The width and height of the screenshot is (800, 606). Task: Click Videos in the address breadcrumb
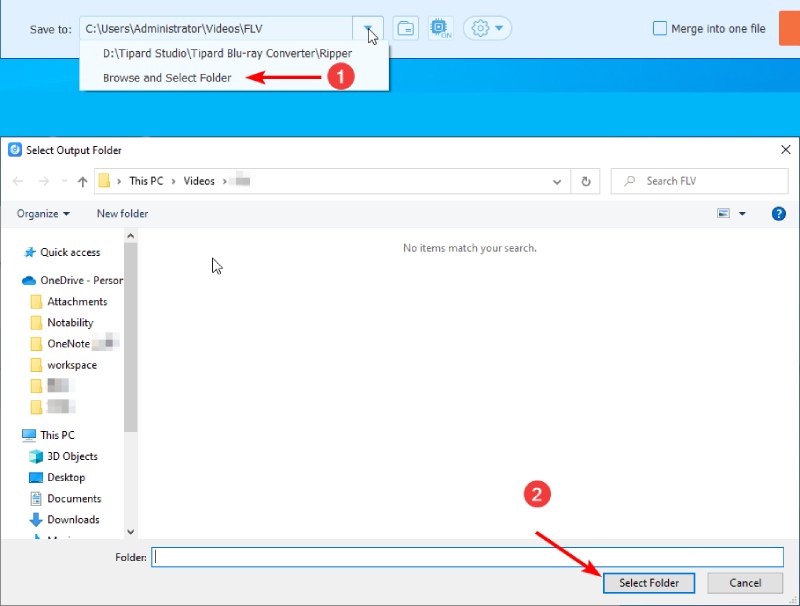click(x=199, y=181)
